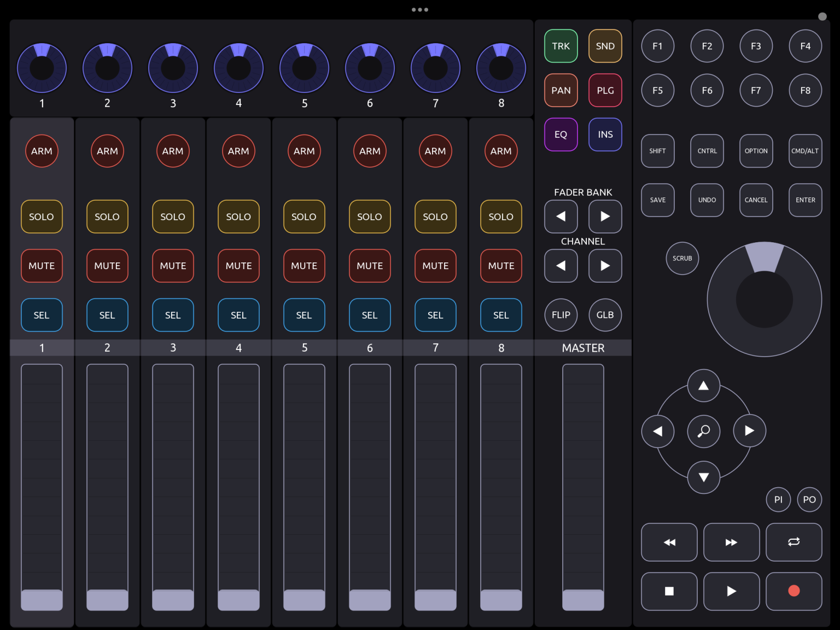
Task: Go to previous fader bank
Action: coord(561,217)
